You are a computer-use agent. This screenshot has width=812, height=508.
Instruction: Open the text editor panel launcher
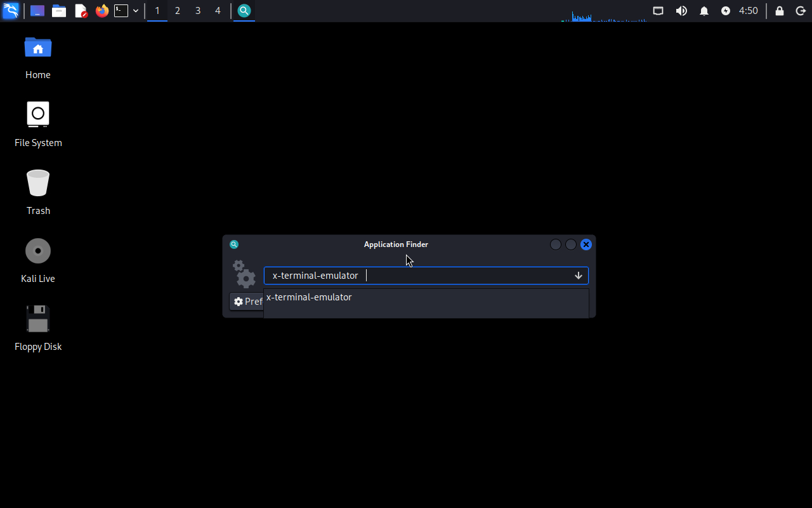(x=81, y=11)
